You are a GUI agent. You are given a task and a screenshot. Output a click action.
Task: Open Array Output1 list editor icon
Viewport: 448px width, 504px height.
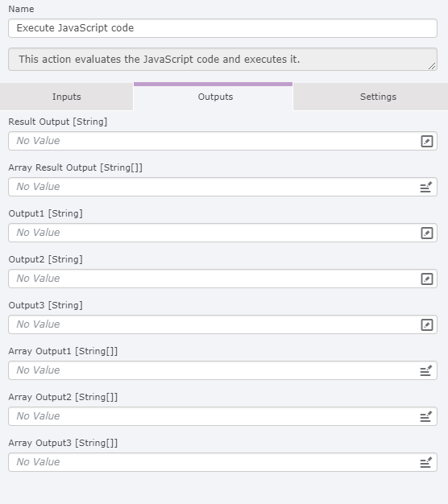(x=425, y=370)
